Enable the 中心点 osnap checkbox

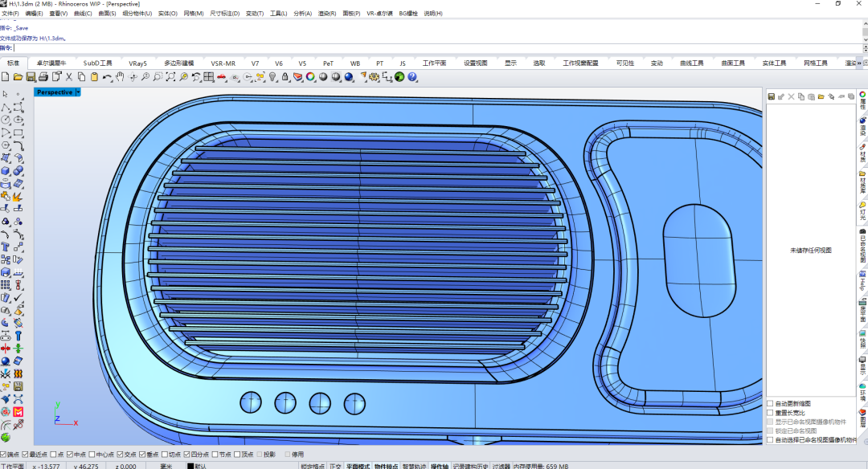tap(92, 455)
